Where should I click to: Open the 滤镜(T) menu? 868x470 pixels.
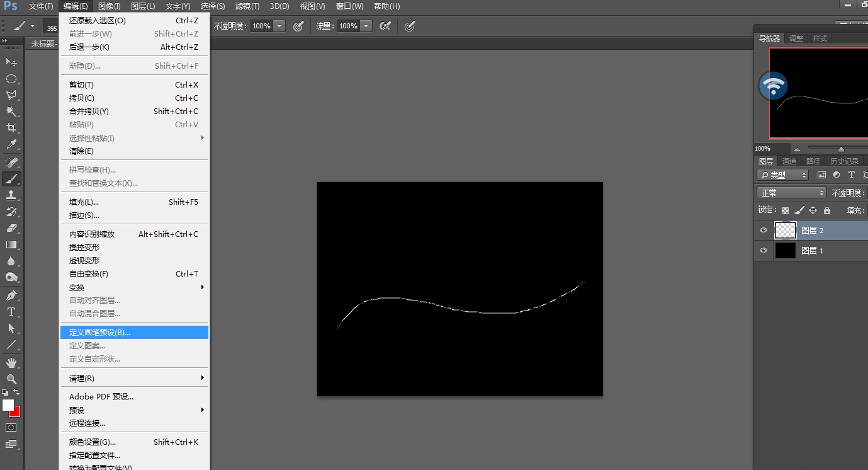247,6
